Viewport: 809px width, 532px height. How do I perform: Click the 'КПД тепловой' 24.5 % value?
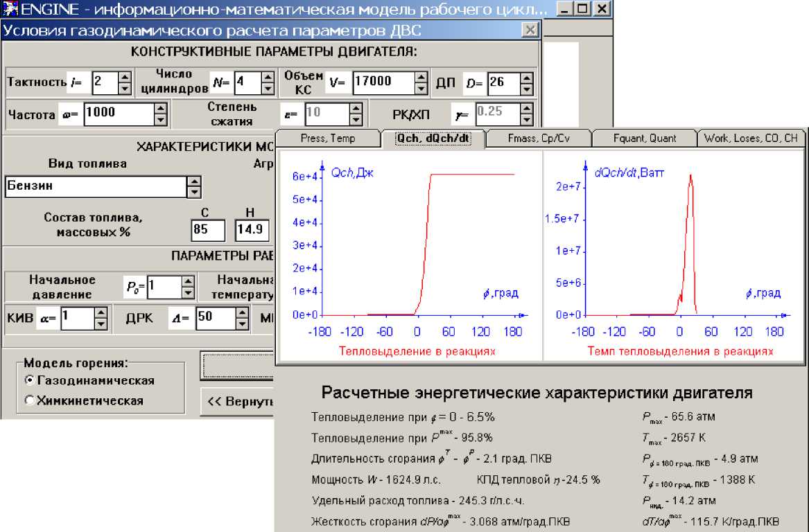[x=582, y=480]
